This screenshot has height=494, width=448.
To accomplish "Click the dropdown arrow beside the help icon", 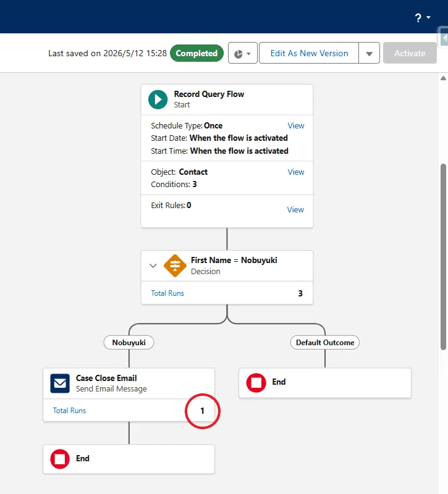I will [x=428, y=17].
